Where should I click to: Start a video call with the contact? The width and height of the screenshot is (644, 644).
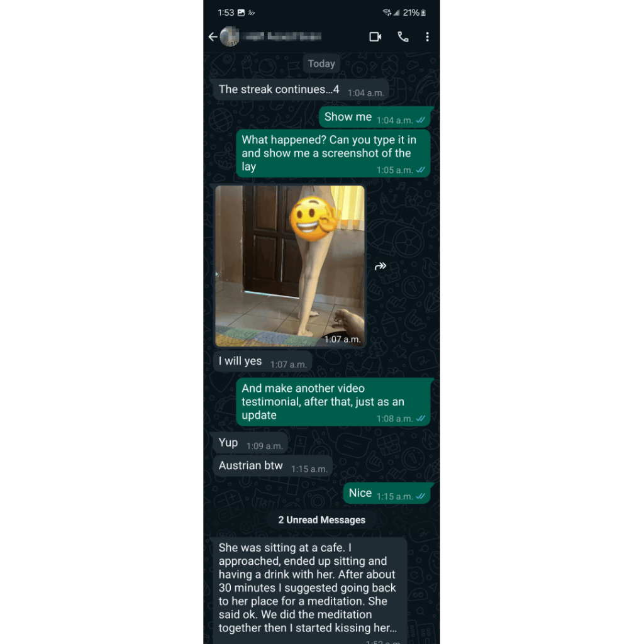click(375, 37)
